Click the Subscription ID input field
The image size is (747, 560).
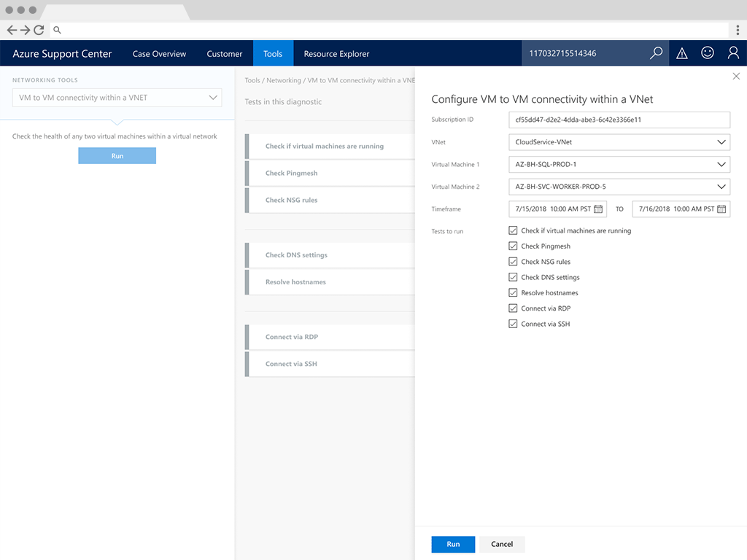[x=619, y=120]
